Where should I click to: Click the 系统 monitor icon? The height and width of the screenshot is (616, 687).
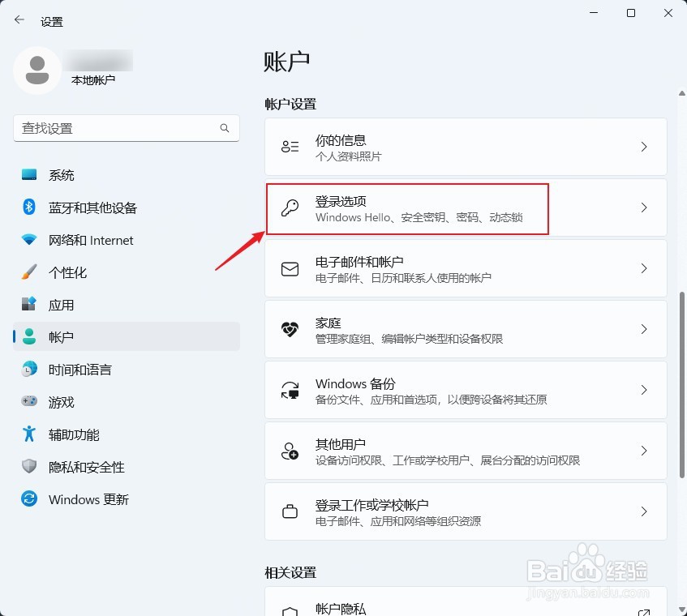pos(29,175)
